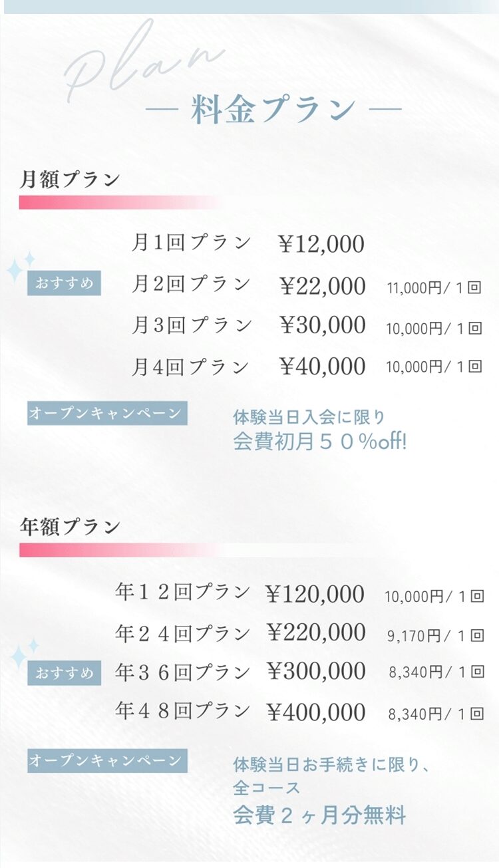
Task: Click the 会費2ヶ月分無料 campaign text
Action: click(319, 815)
